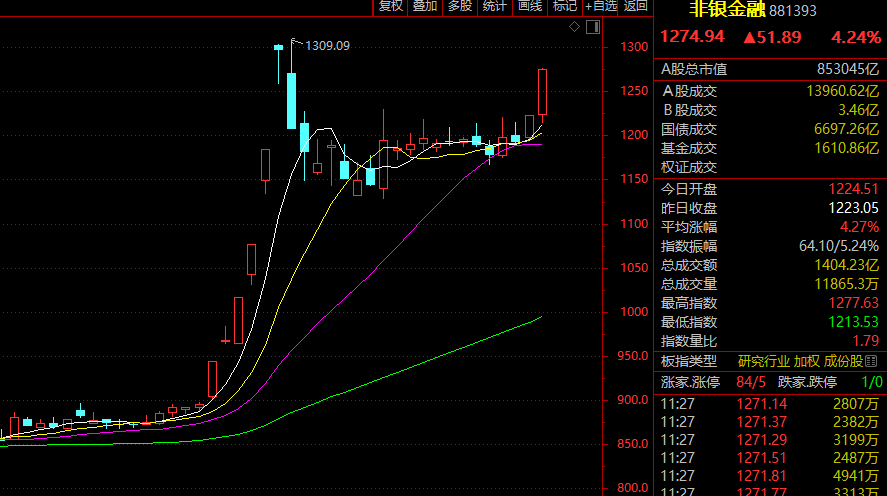Viewport: 887px width, 496px height.
Task: Click the 复权 toolbar button
Action: [x=389, y=6]
